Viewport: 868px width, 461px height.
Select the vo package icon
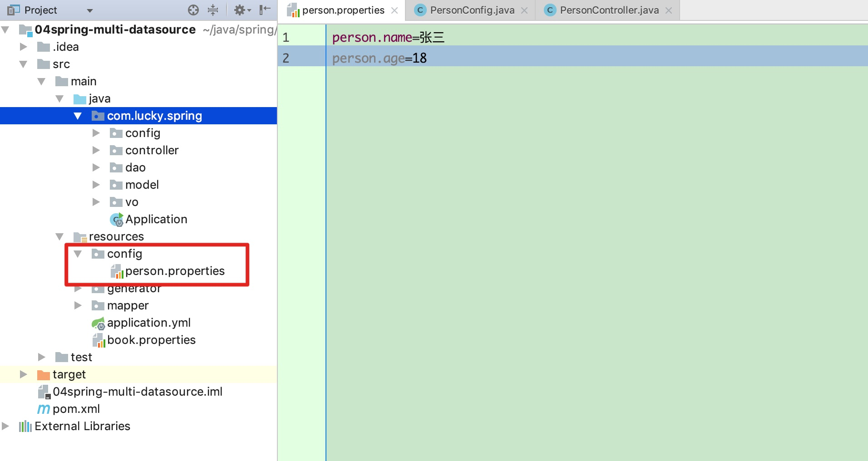(116, 202)
